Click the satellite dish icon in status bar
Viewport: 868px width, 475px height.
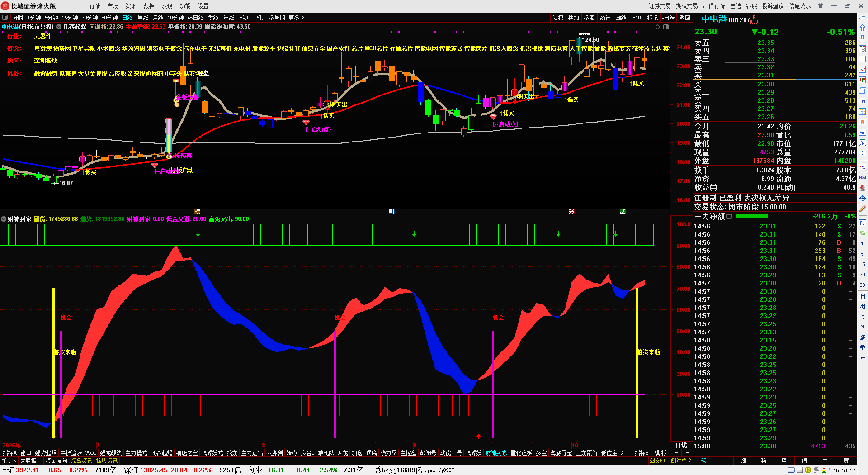[816, 470]
